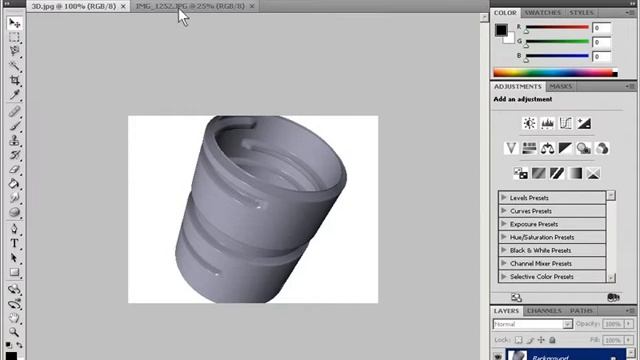Select the Move tool
Image resolution: width=640 pixels, height=360 pixels.
[x=14, y=23]
